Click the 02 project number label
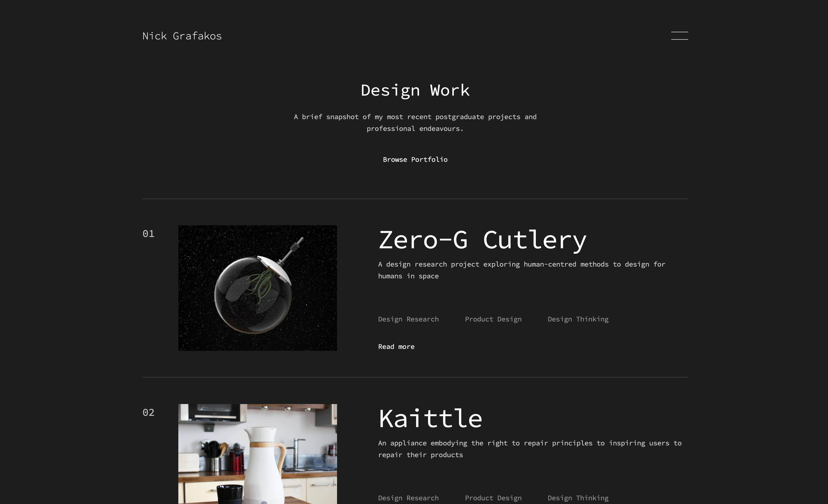The image size is (828, 504). [x=148, y=412]
